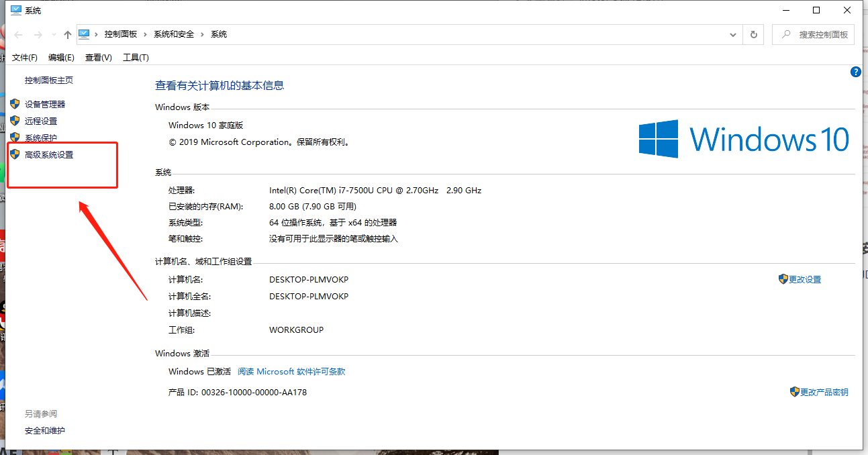Screen dimensions: 868x455
Task: Open recent locations dropdown chevron
Action: point(54,35)
